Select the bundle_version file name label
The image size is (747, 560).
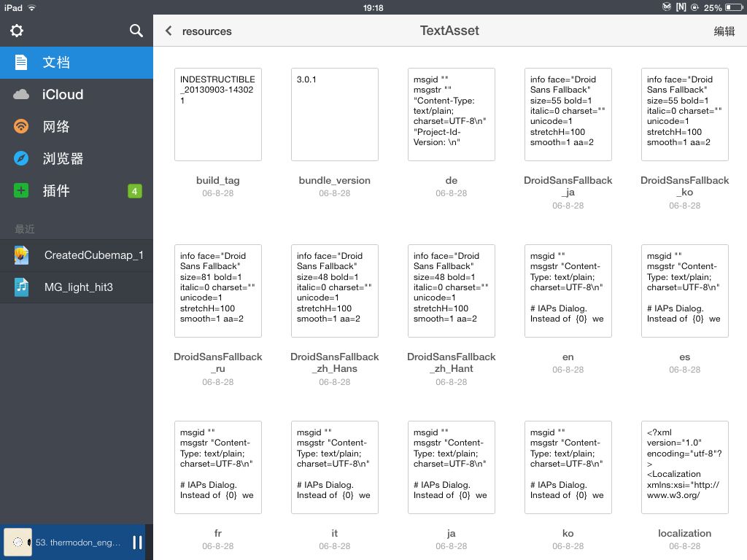[x=334, y=181]
